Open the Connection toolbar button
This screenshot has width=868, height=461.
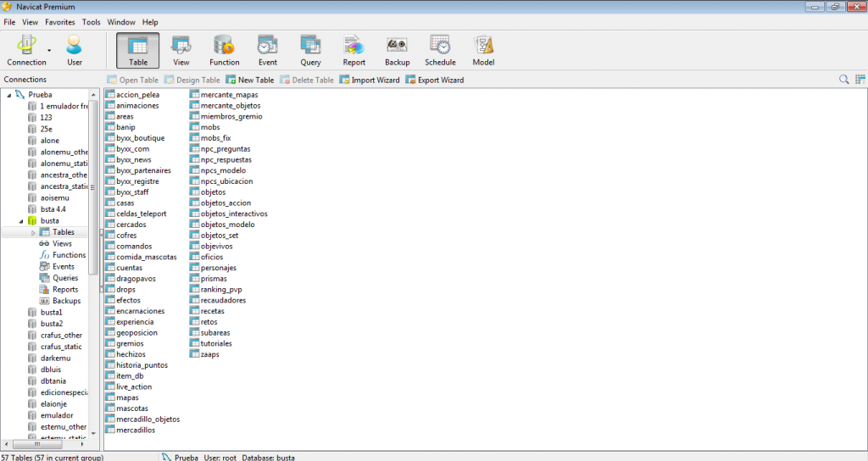pyautogui.click(x=26, y=50)
